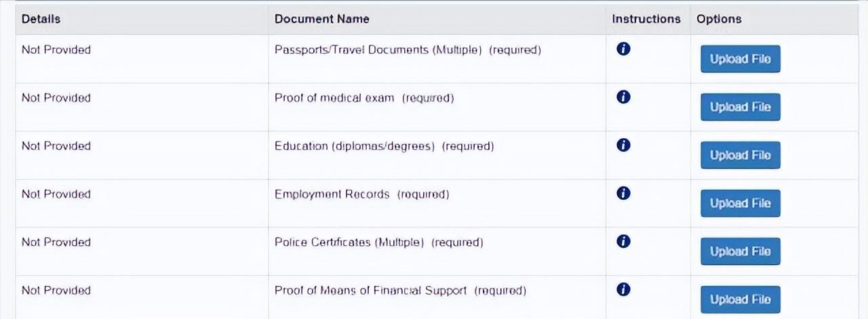Upload File for Education diplomas/degrees
This screenshot has height=319, width=868.
[740, 155]
